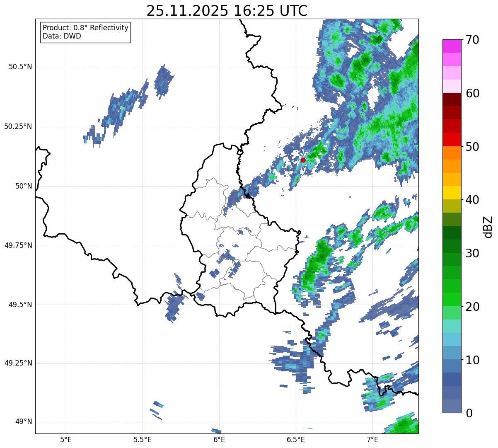Click the 49.75°N latitude label
Viewport: 498px width, 448px height.
point(18,245)
